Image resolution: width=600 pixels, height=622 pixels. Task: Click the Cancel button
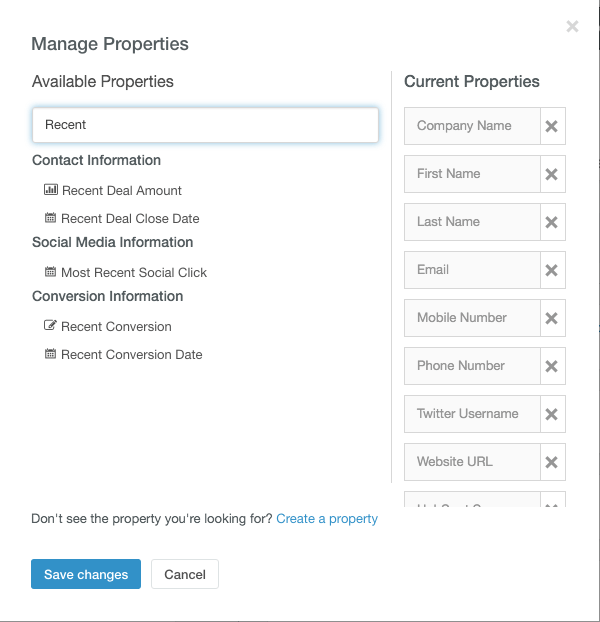(x=185, y=574)
